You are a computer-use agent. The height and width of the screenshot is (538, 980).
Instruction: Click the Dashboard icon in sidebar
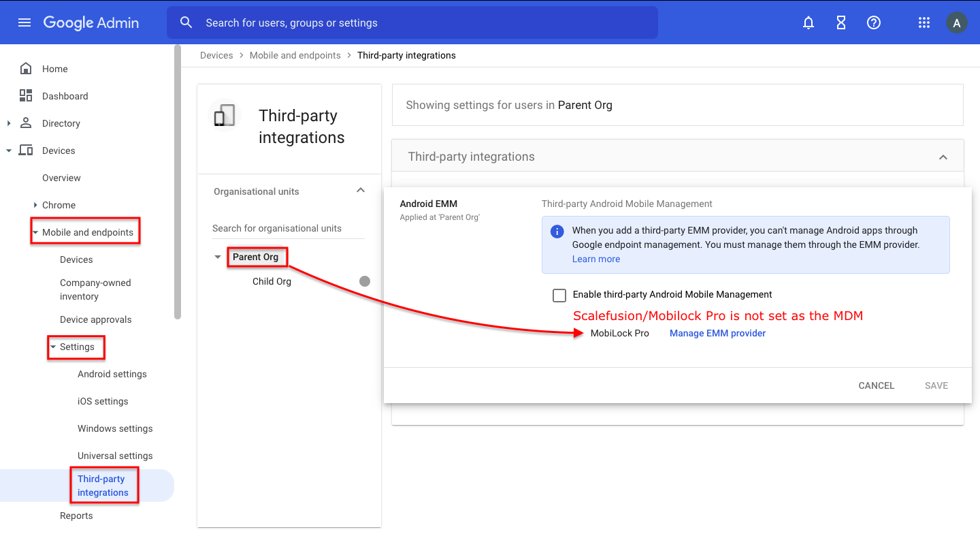[x=26, y=95]
